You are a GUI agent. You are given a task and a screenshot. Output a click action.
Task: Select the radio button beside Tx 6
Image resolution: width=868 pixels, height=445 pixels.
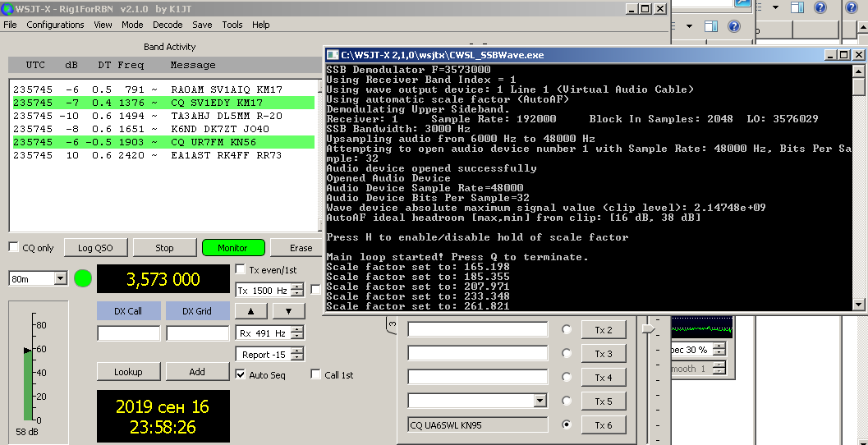567,424
